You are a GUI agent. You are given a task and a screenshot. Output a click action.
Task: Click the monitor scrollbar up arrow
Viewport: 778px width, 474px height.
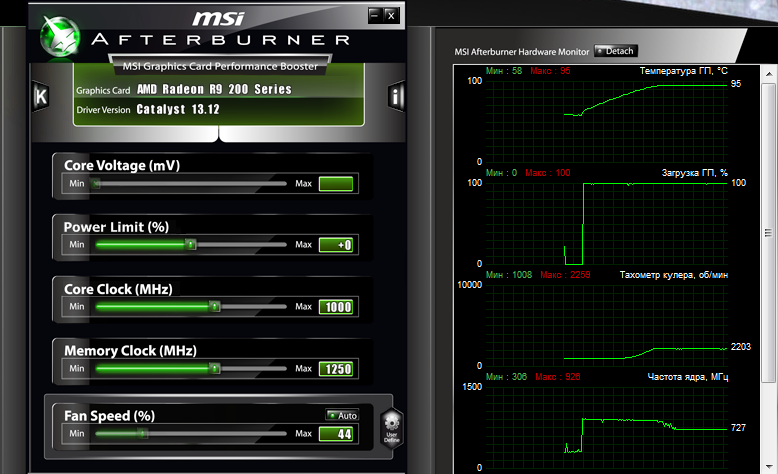tap(769, 74)
